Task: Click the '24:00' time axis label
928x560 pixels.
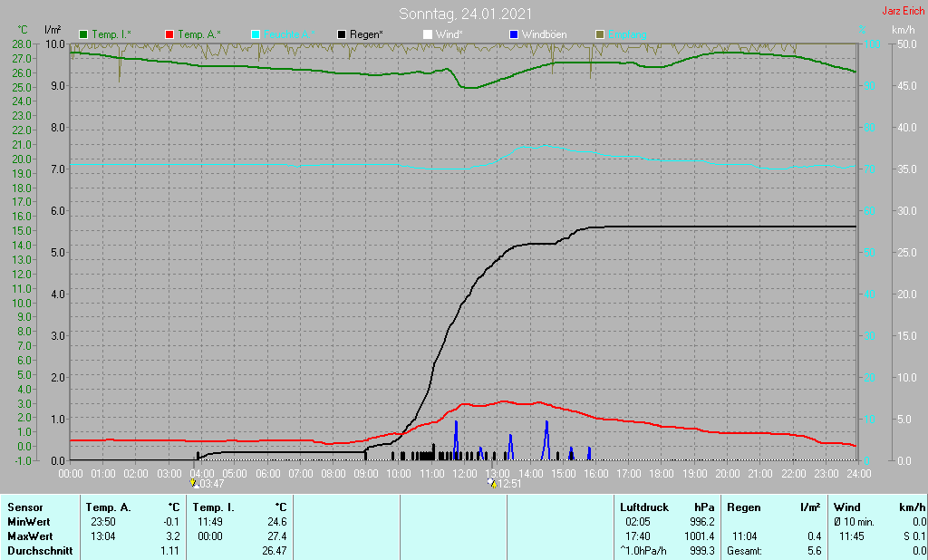Action: (x=859, y=474)
